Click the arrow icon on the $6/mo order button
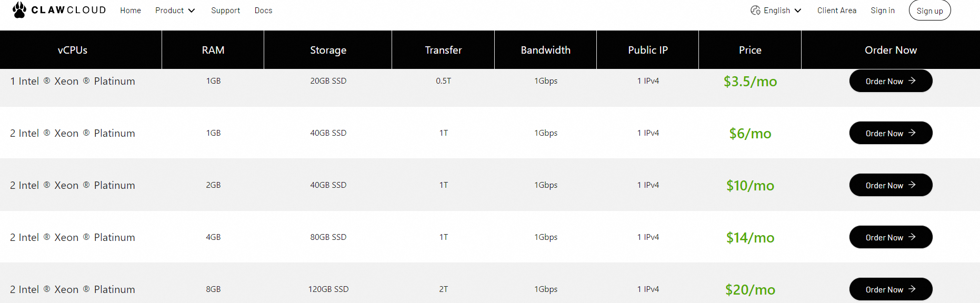 click(x=912, y=133)
